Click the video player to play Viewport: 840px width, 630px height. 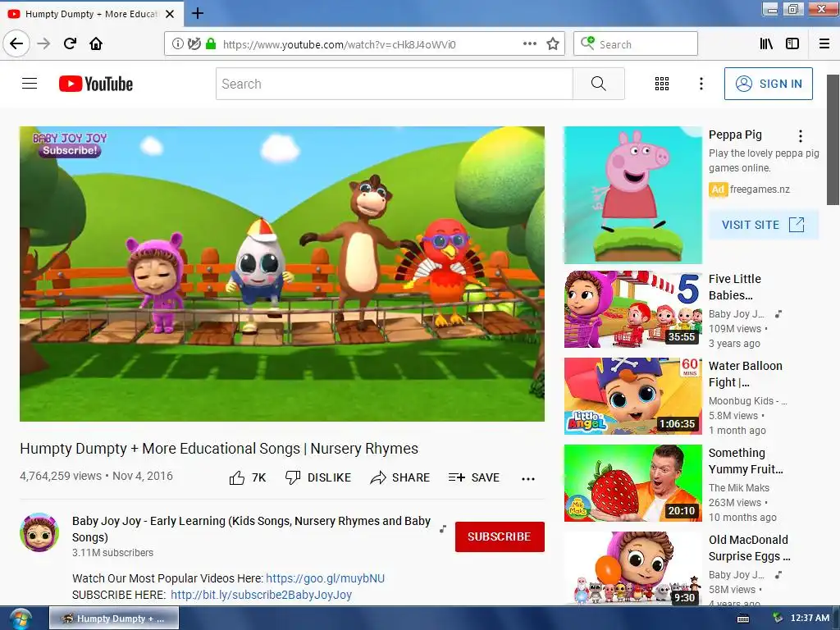pyautogui.click(x=282, y=274)
